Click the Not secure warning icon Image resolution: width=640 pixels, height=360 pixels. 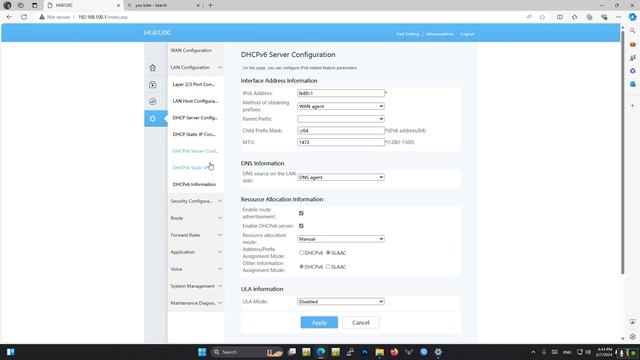click(42, 17)
